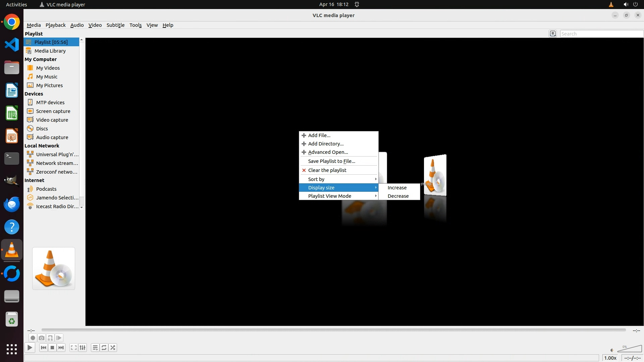Click in the playlist Search field
The width and height of the screenshot is (644, 362).
click(600, 34)
